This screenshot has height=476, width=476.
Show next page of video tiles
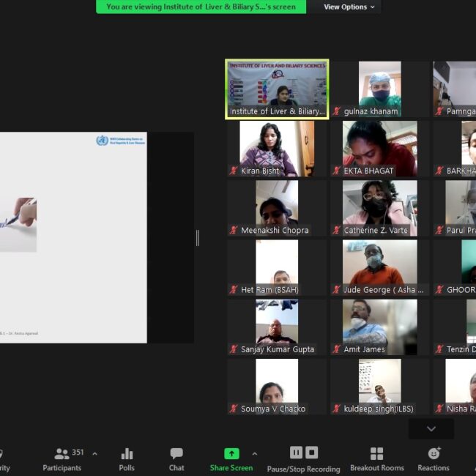(x=431, y=428)
